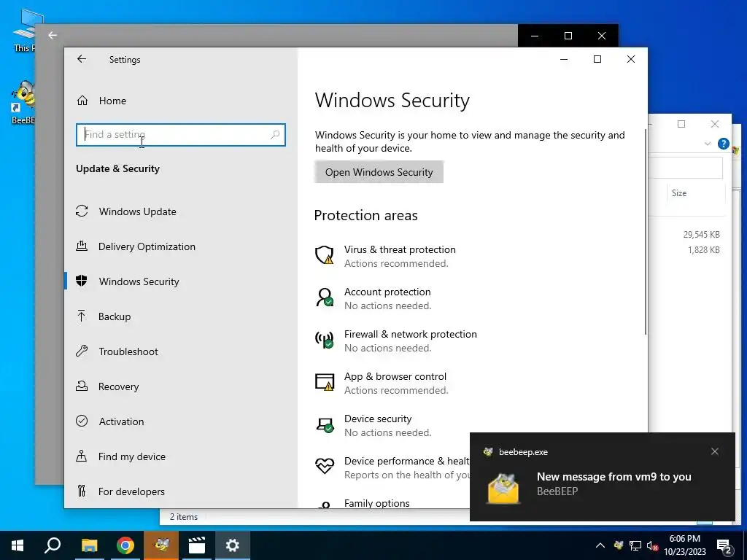Viewport: 747px width, 560px height.
Task: Click the For developers tools icon
Action: (82, 491)
